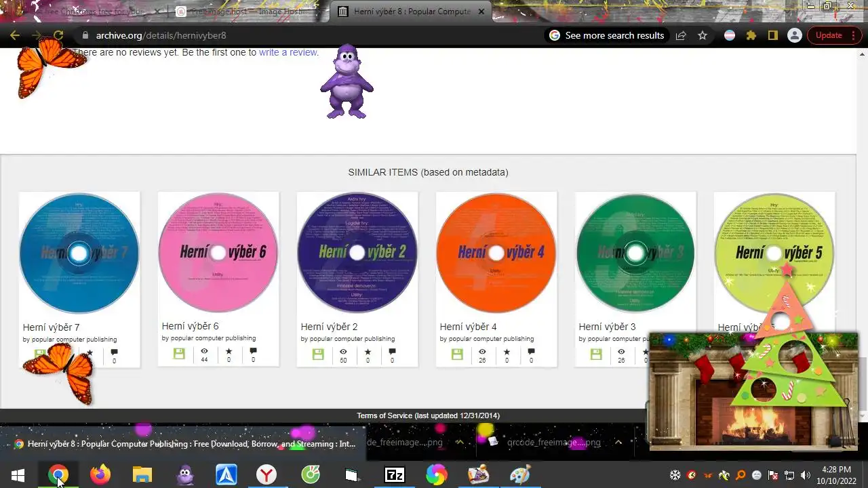Open the BonziBuddy taskbar icon

pos(184,475)
